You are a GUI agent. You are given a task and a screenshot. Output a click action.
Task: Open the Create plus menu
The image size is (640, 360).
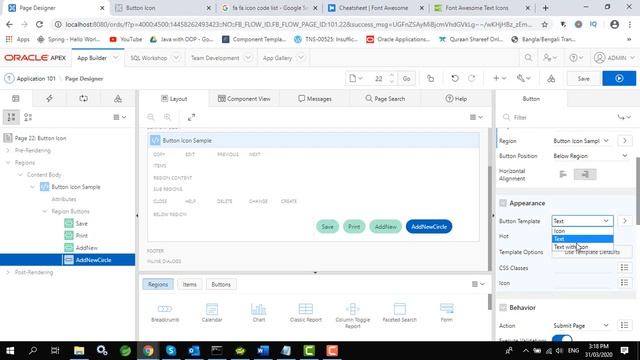(499, 78)
